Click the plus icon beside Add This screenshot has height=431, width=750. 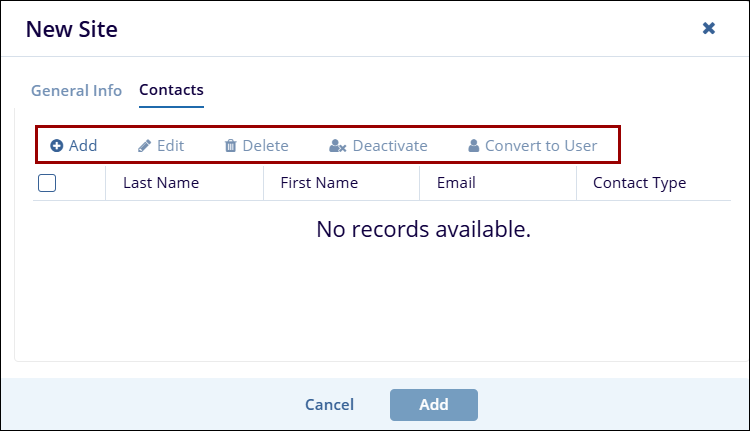point(57,146)
